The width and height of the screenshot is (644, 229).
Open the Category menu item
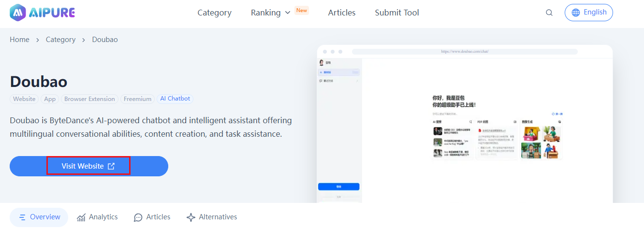214,13
